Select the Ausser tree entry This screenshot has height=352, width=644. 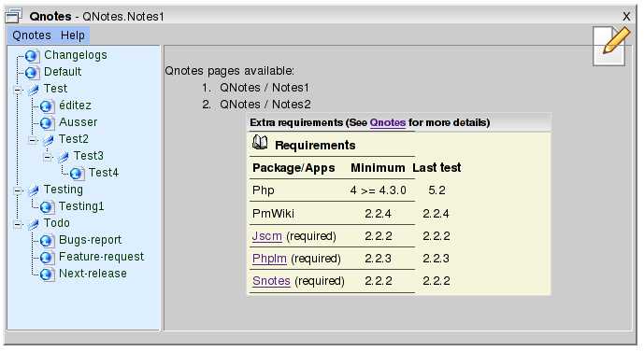tap(78, 122)
